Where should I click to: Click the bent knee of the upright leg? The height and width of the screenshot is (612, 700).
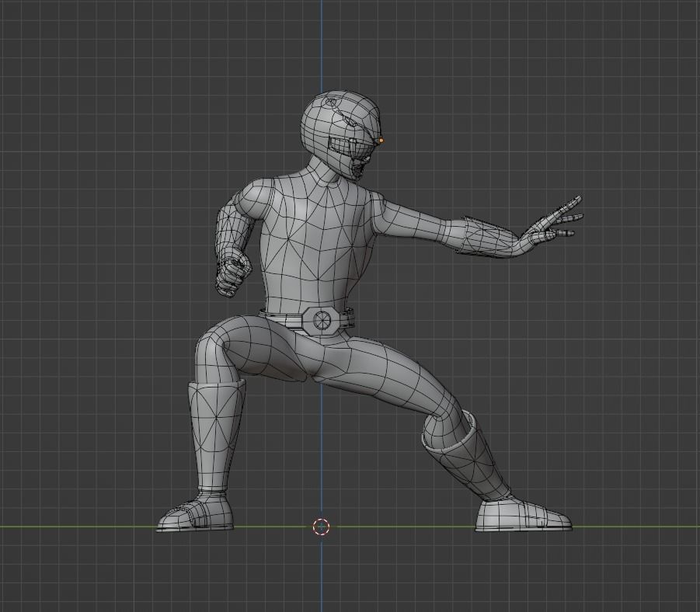211,343
